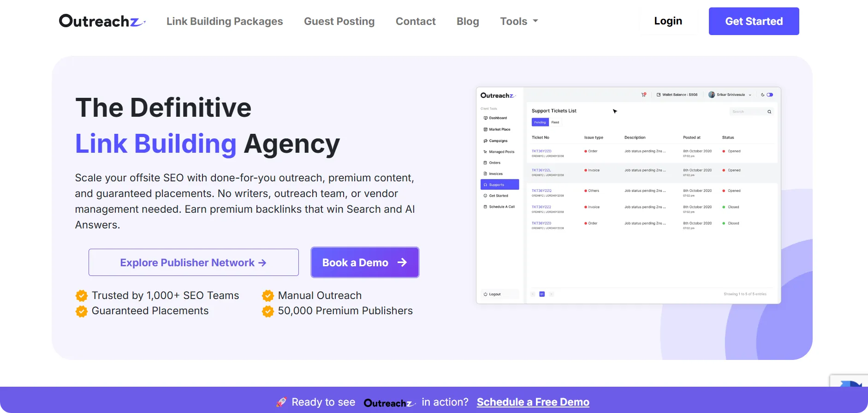Click the Closed status for ticket TKT36Y2Z0

731,223
